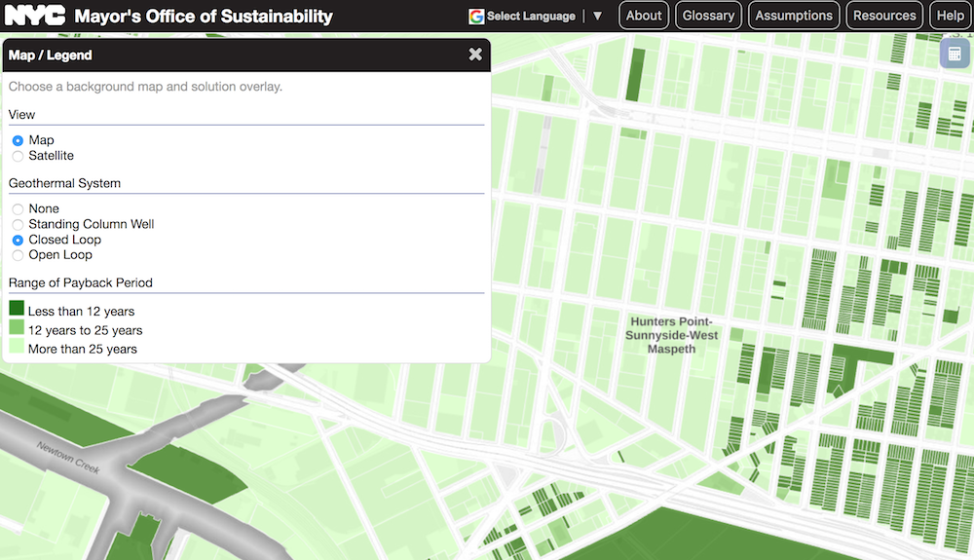This screenshot has width=974, height=560.
Task: Open the Help menu item
Action: 951,16
